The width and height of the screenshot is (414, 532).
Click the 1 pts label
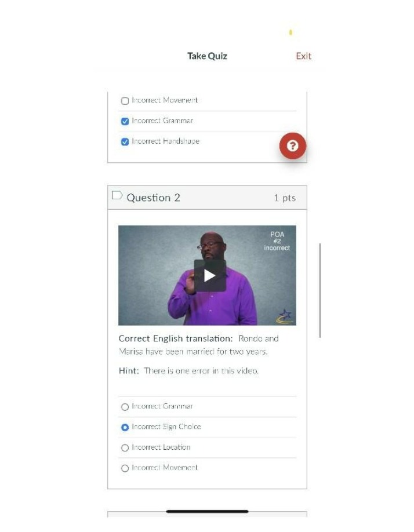(x=285, y=198)
